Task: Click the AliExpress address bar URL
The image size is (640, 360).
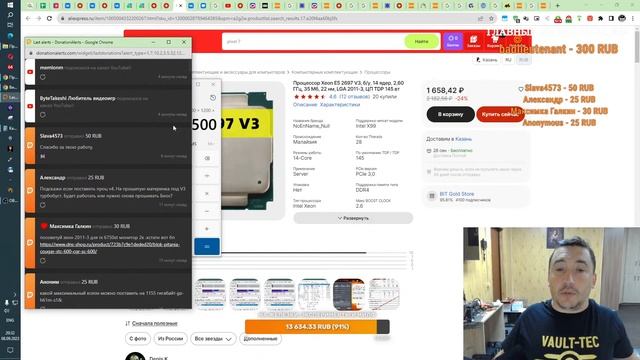Action: coord(202,18)
